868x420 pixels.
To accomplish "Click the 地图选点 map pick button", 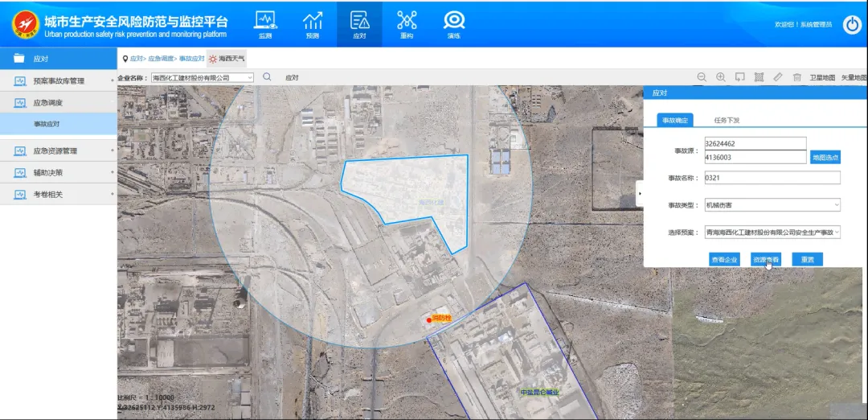I will point(825,158).
